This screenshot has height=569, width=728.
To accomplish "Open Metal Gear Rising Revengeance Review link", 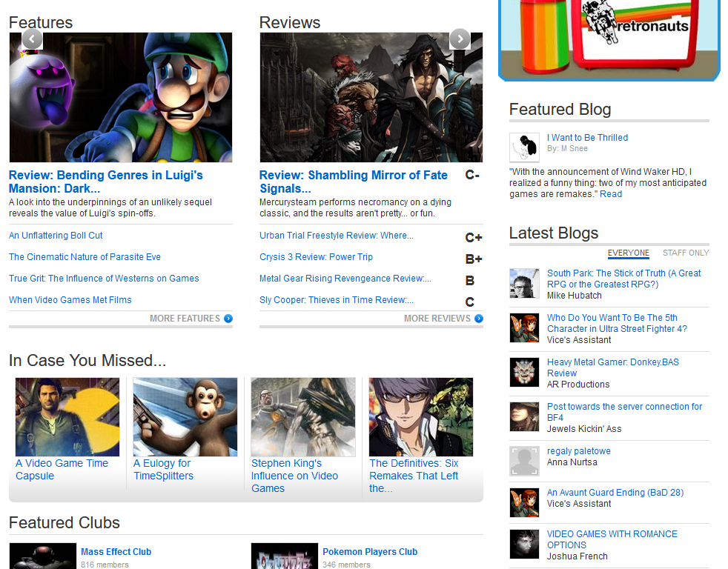I will pos(345,278).
